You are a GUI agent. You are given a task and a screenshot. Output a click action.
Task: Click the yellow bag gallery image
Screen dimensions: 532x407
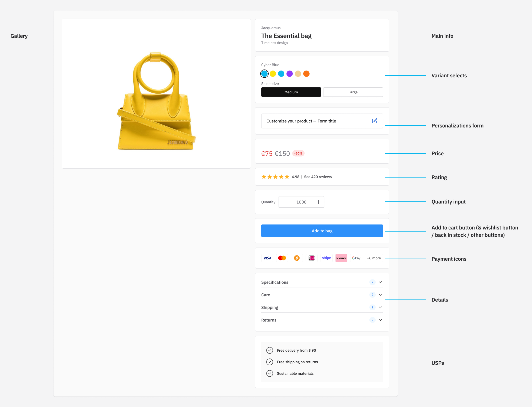tap(156, 101)
